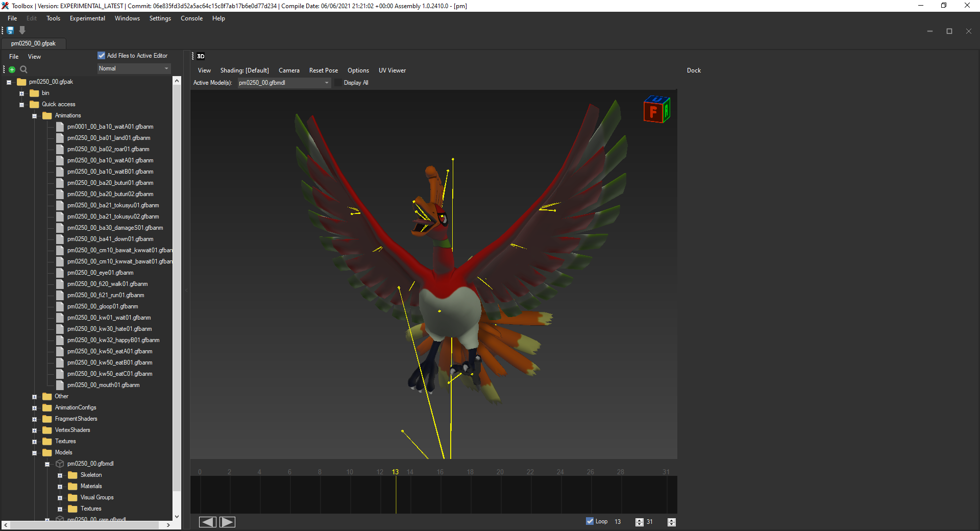Toggle the Loop checkbox
Viewport: 980px width, 531px height.
590,521
